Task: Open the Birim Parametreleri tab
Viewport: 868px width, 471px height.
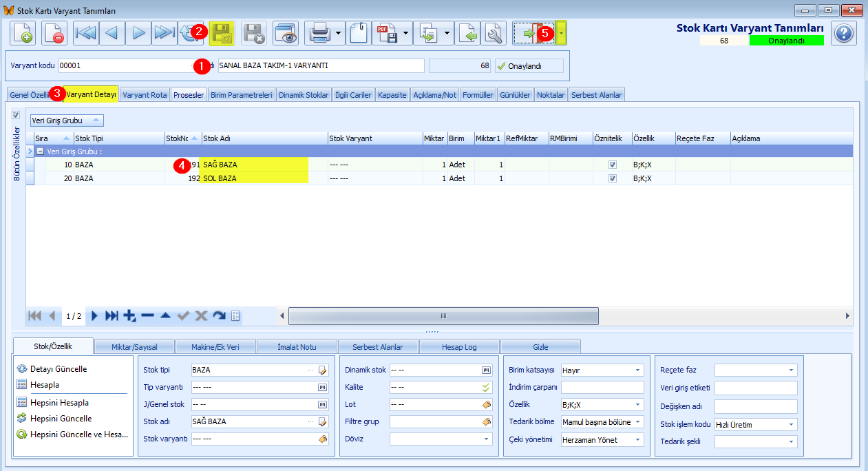Action: (242, 95)
